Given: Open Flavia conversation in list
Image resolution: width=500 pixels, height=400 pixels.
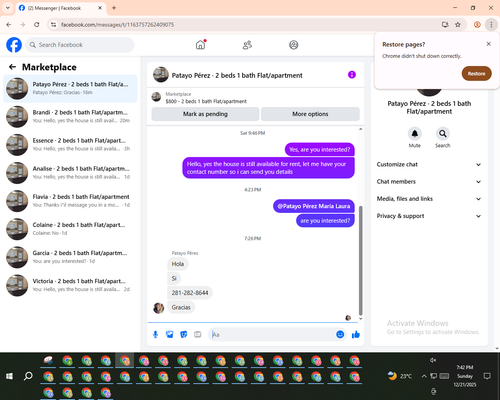Looking at the screenshot, I should coord(70,201).
